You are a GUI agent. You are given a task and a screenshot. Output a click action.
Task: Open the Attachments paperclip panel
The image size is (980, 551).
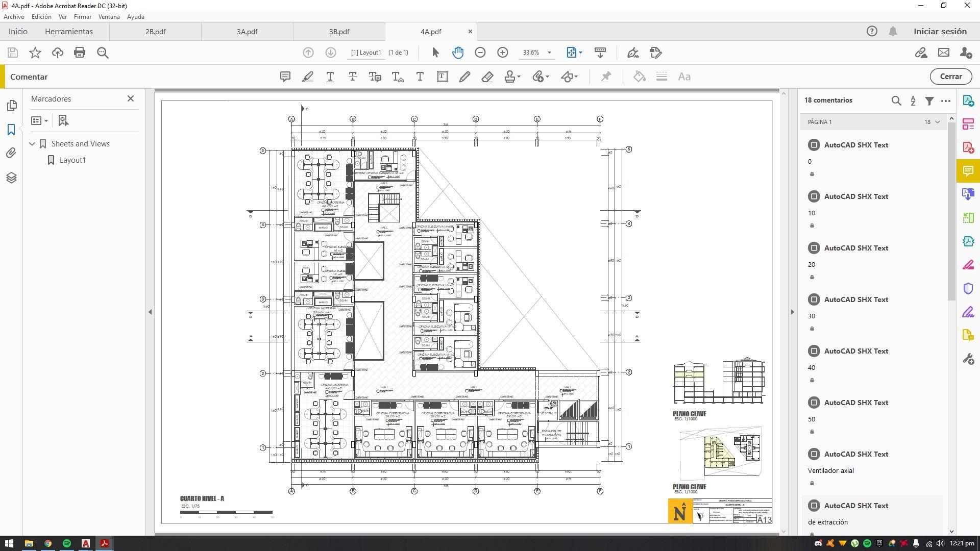click(x=11, y=153)
